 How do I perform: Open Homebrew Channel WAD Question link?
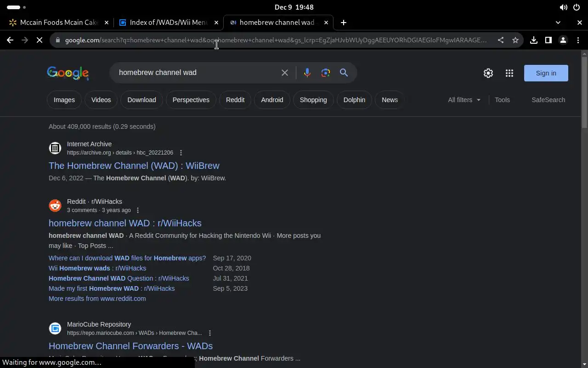[x=119, y=278]
